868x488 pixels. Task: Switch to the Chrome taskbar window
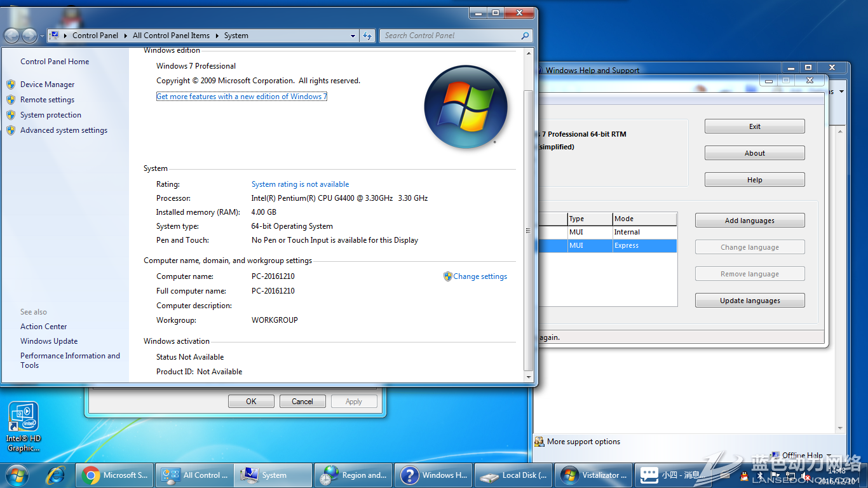point(114,475)
